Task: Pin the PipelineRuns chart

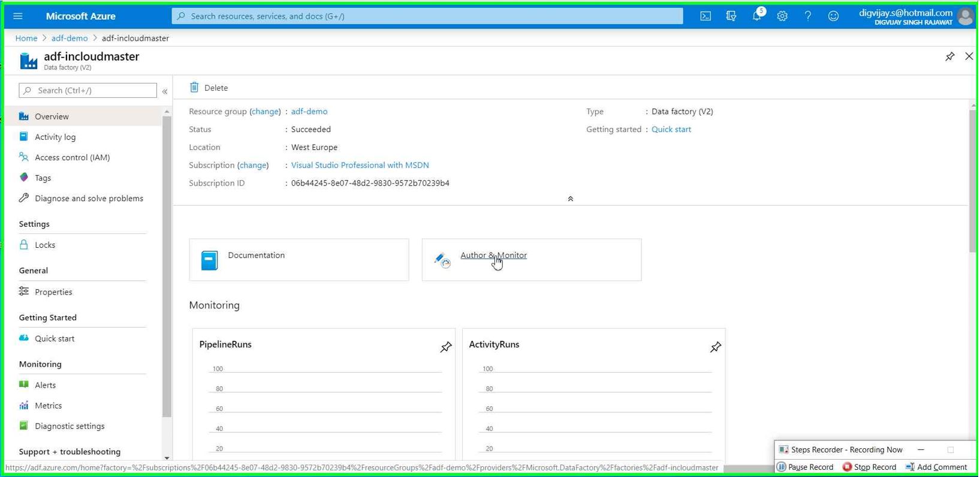Action: (x=446, y=347)
